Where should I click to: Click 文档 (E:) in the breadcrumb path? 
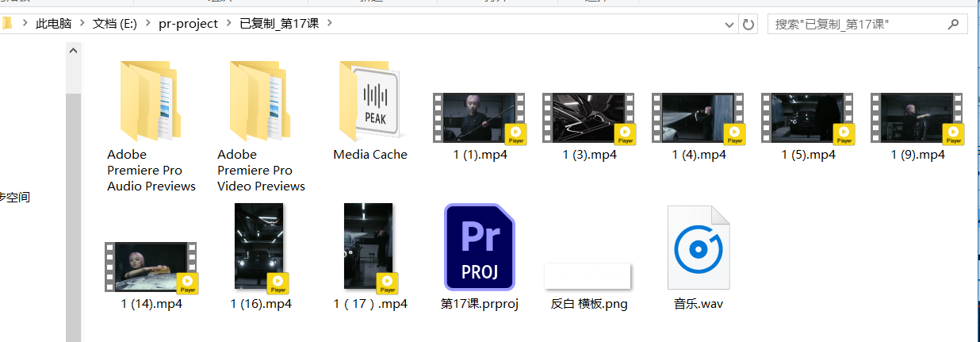click(115, 24)
